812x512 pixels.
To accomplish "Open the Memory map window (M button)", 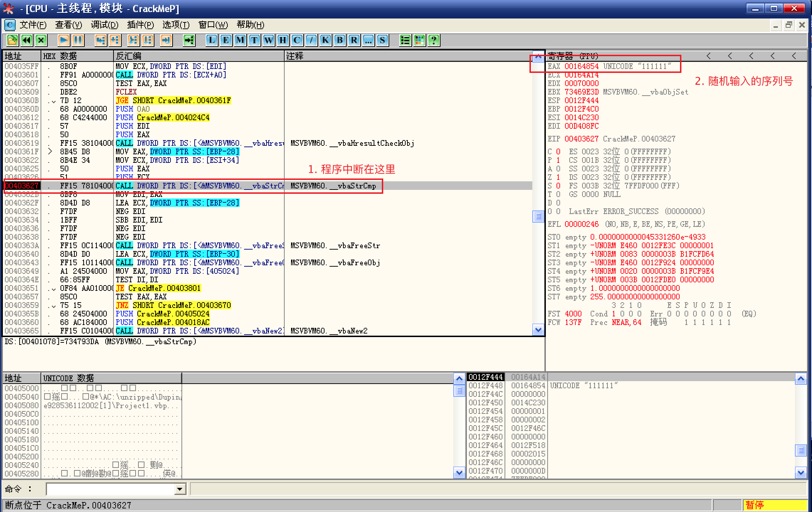I will click(x=240, y=40).
